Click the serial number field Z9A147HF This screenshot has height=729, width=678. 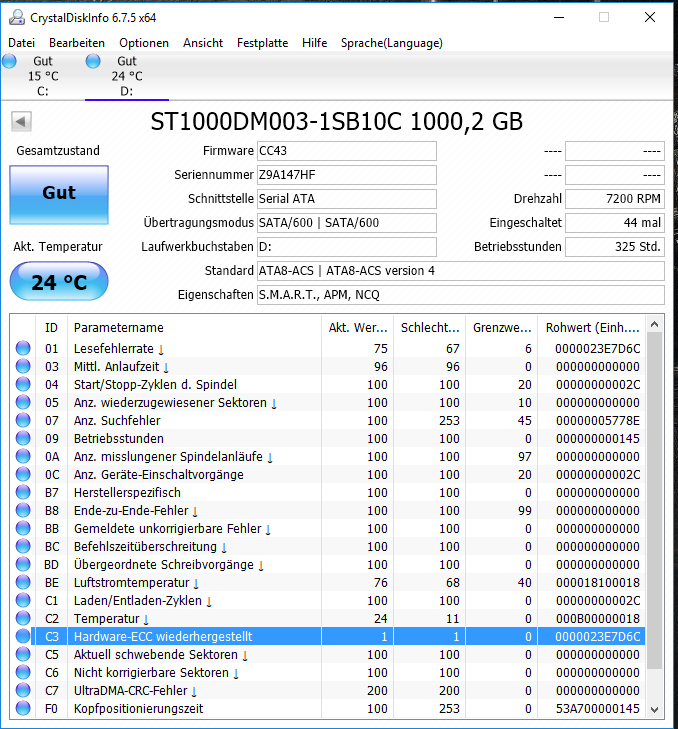346,175
